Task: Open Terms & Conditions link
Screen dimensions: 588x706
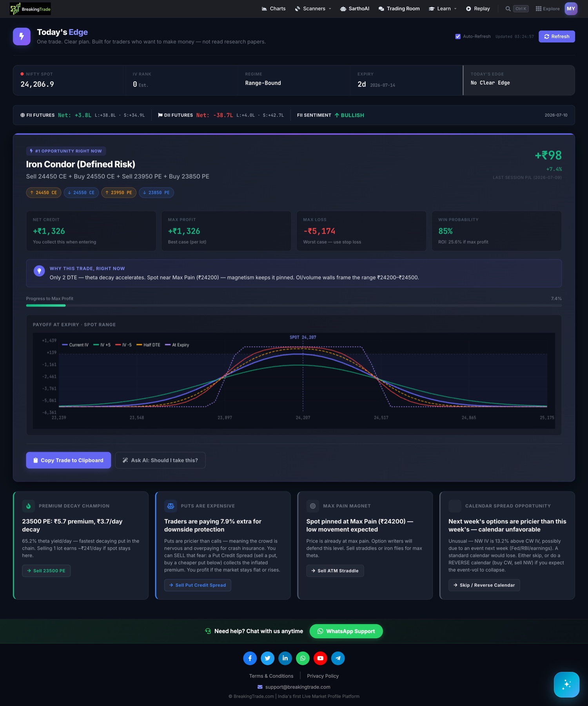Action: pos(271,676)
